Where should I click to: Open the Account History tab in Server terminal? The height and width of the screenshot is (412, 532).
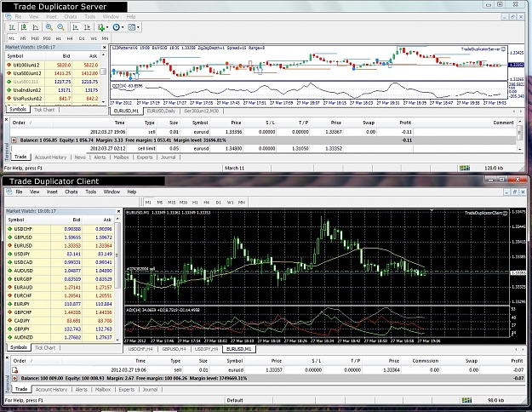coord(50,157)
